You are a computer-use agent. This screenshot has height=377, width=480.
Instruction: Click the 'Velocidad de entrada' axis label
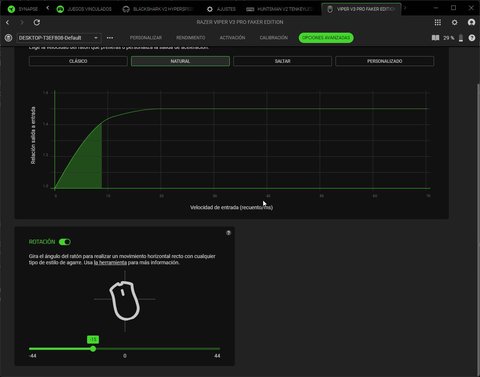point(231,207)
